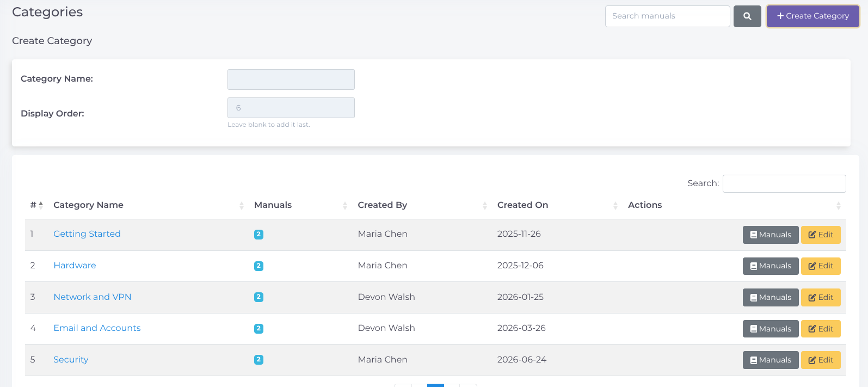Click the Create Category button
This screenshot has height=387, width=868.
tap(813, 16)
